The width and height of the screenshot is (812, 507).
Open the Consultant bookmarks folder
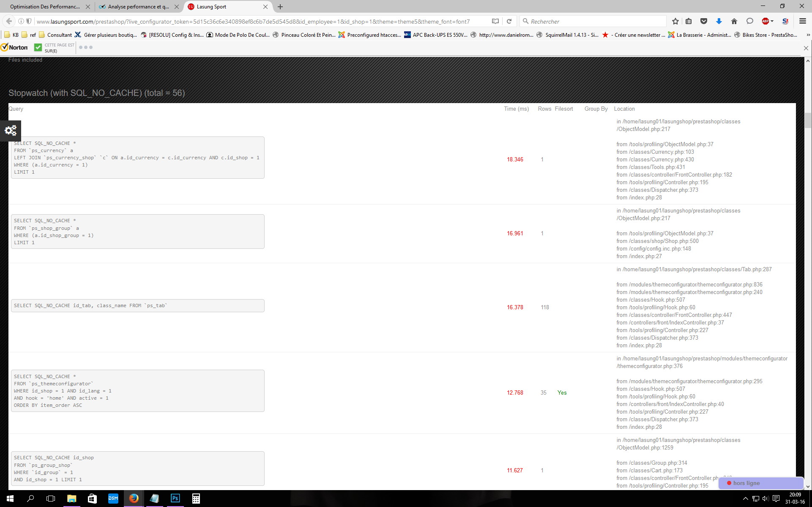click(55, 35)
